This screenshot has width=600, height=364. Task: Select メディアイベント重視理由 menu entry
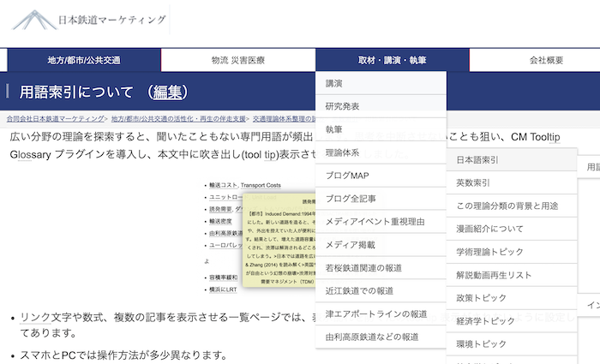coord(381,222)
